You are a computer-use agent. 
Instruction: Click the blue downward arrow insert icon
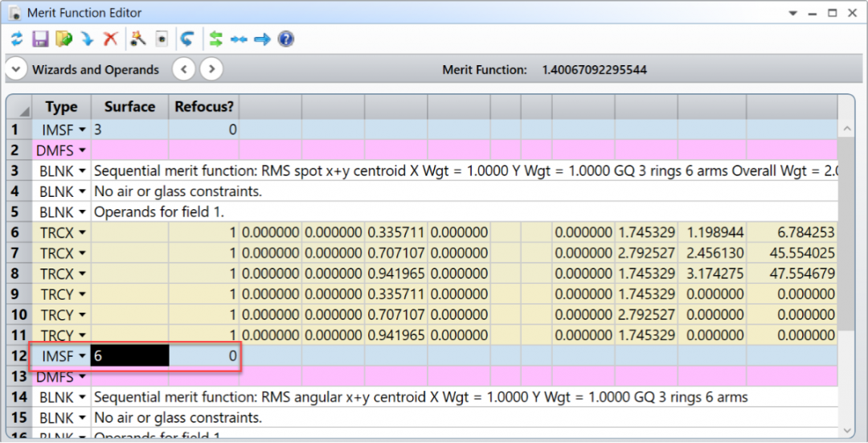(87, 39)
